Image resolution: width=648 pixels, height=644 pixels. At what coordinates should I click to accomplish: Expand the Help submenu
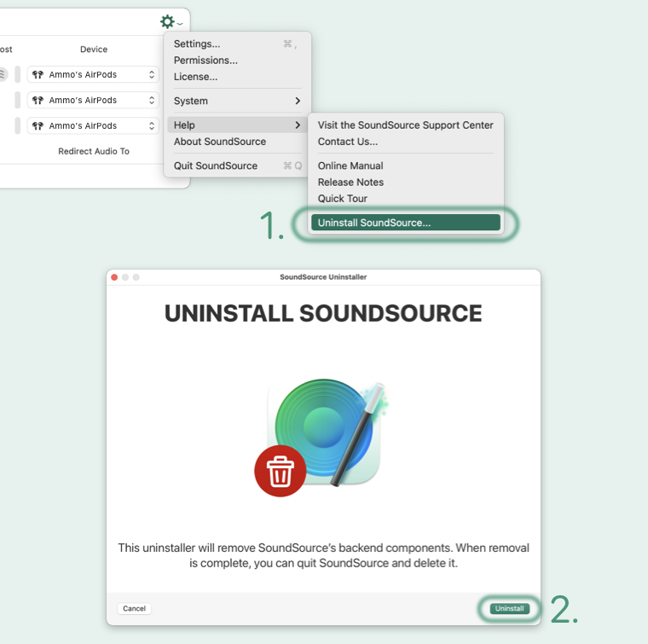237,125
